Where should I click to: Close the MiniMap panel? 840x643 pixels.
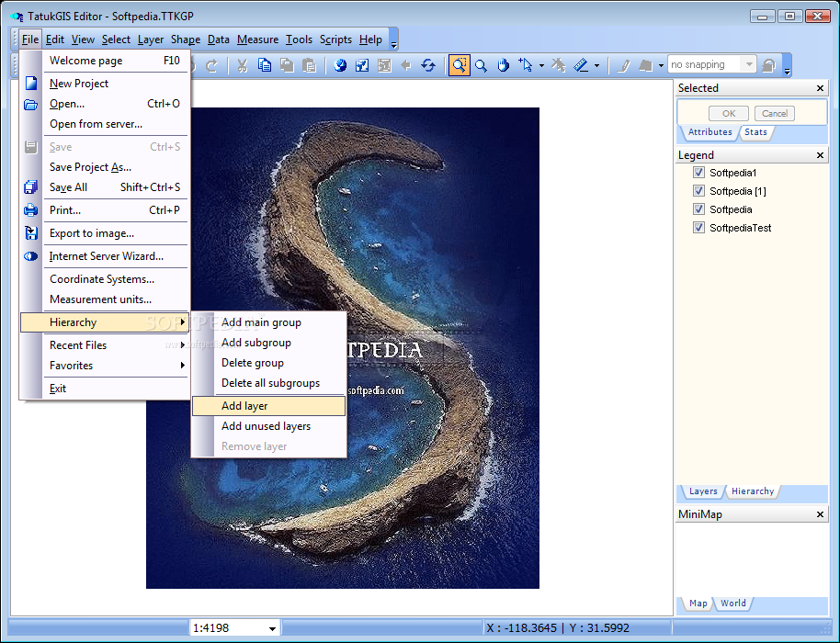tap(820, 514)
